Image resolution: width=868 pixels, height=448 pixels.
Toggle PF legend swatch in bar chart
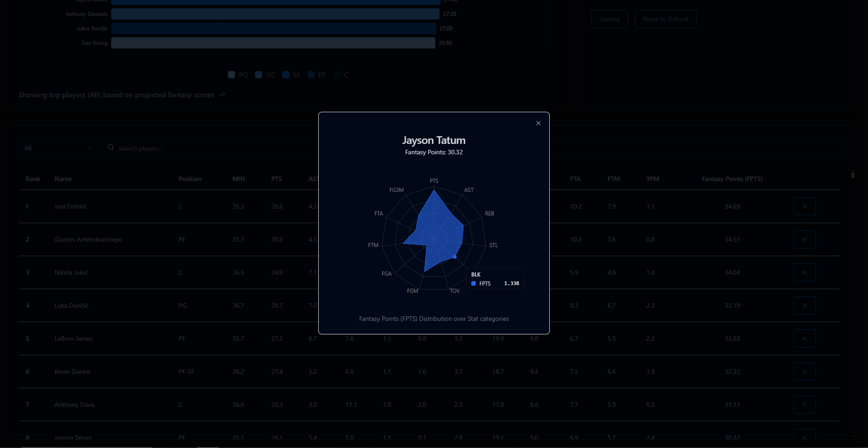tap(311, 75)
